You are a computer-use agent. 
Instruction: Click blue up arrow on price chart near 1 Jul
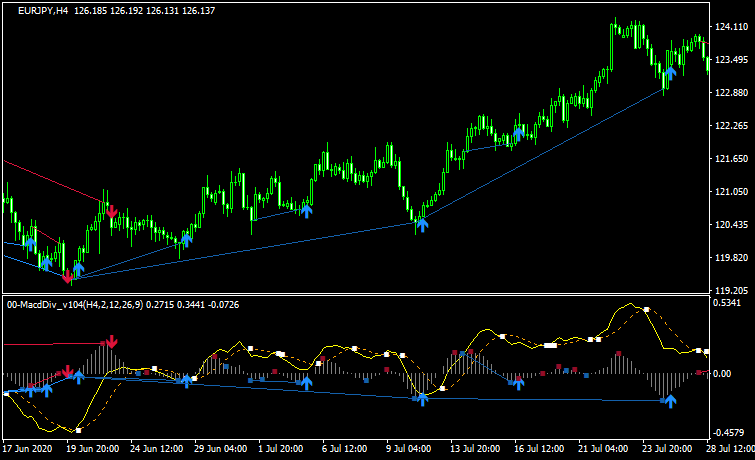click(306, 209)
